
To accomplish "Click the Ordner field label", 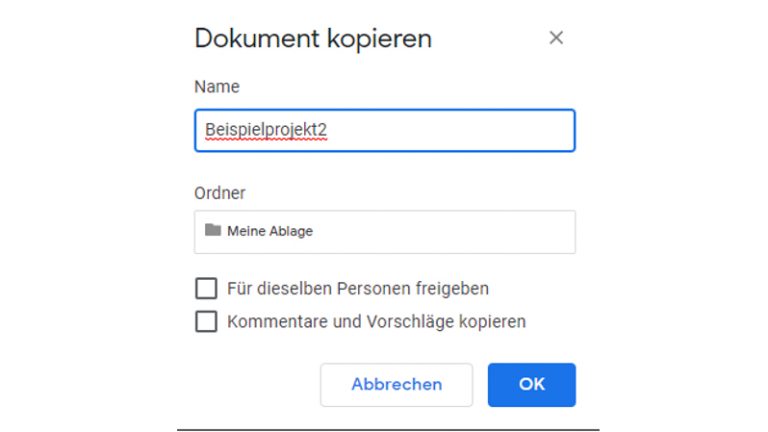I will coord(220,193).
